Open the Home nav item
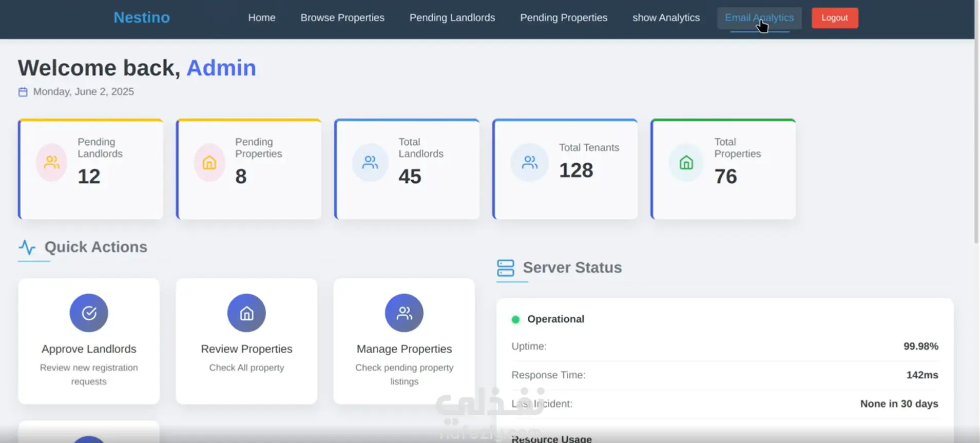Viewport: 980px width, 443px height. pos(262,17)
